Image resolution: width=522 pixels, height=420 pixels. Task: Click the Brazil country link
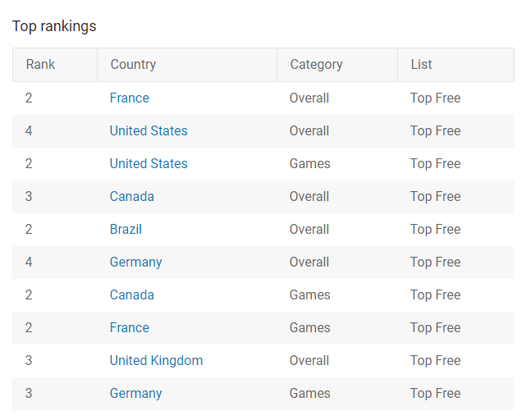(126, 230)
